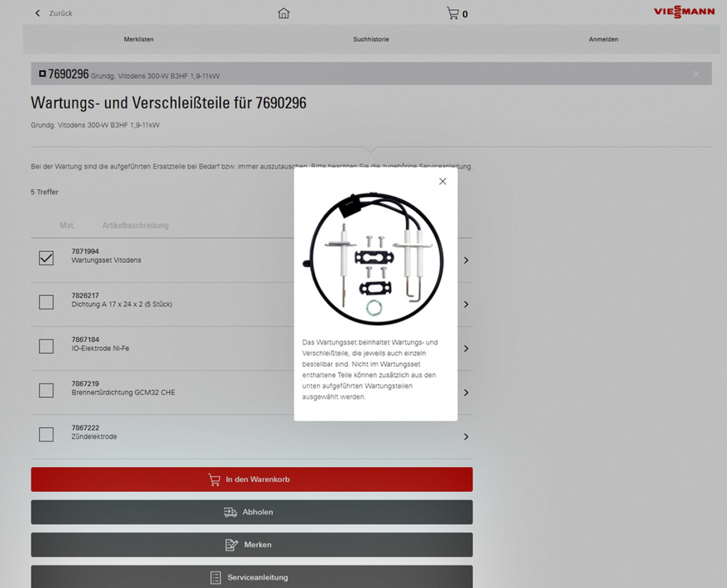This screenshot has height=588, width=727.
Task: Switch to the Suchhistorie tab
Action: [x=371, y=39]
